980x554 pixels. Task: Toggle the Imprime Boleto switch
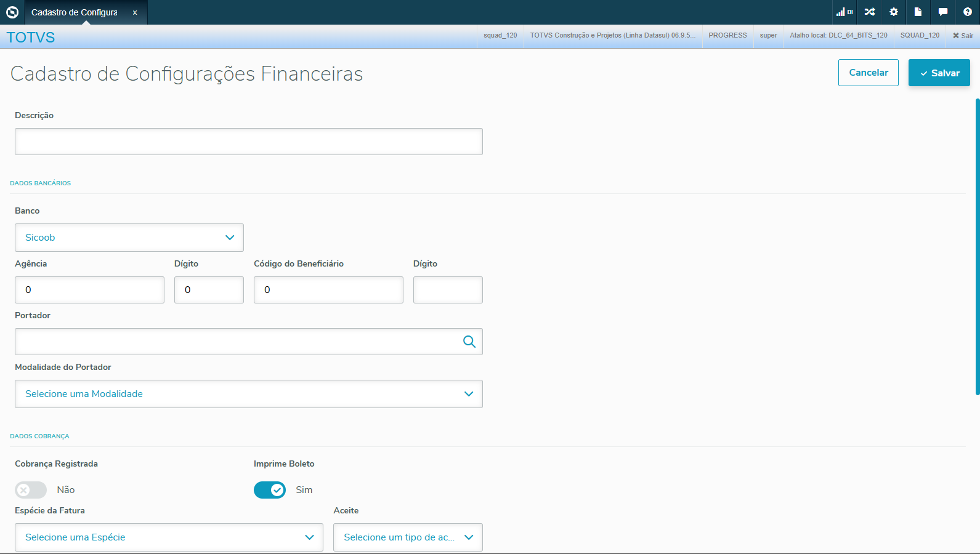pos(270,490)
